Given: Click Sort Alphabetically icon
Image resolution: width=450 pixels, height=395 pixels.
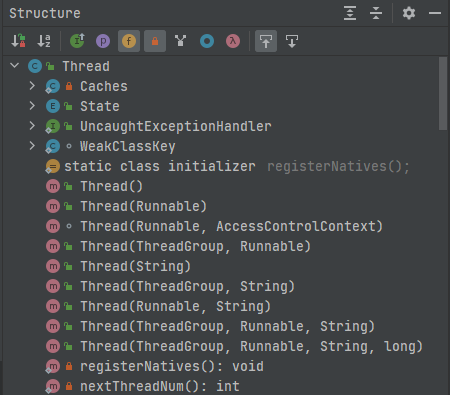Looking at the screenshot, I should [x=44, y=41].
